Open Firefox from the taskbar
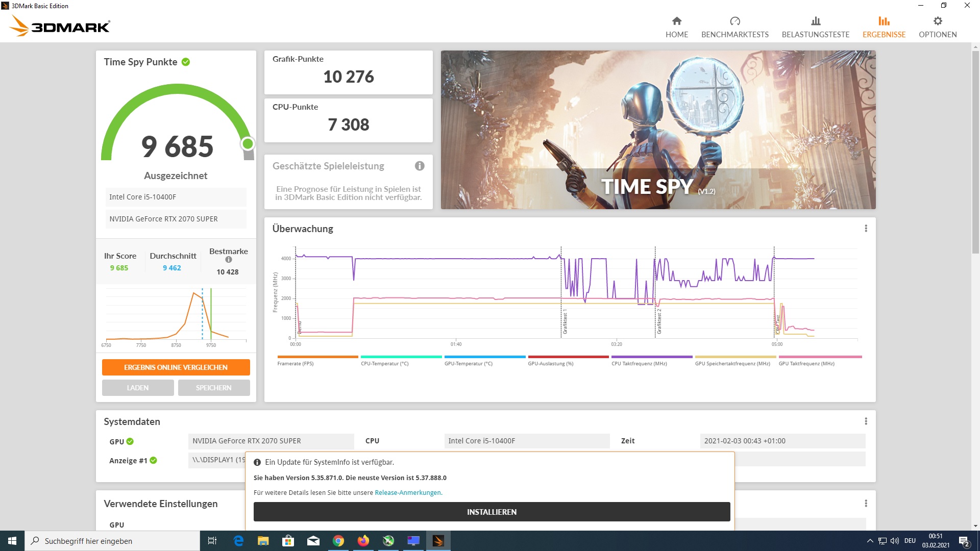980x551 pixels. pos(363,541)
